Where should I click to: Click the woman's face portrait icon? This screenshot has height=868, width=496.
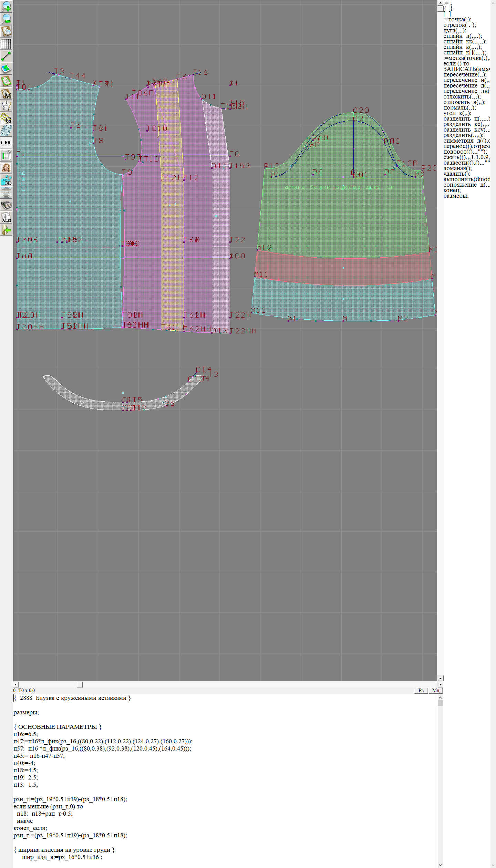[6, 167]
